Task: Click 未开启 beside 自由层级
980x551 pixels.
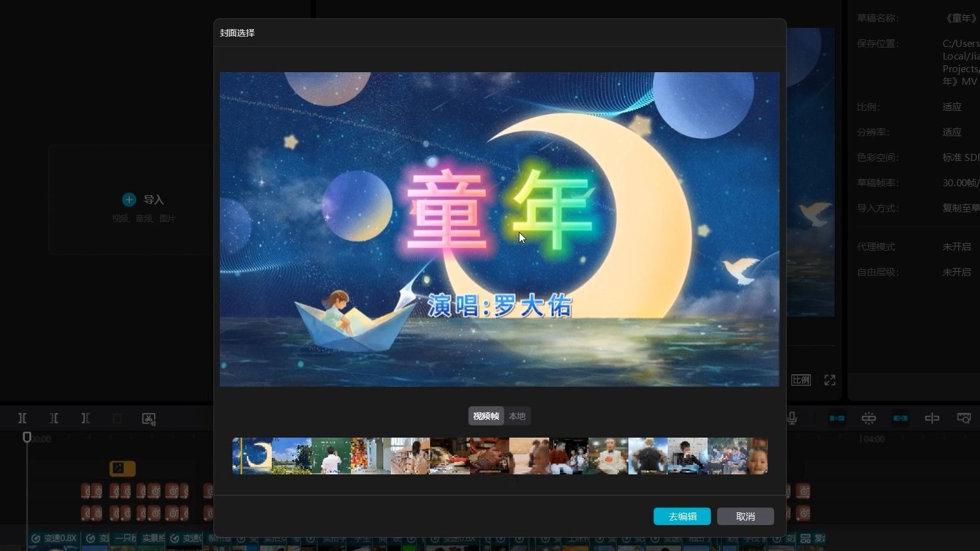Action: (x=957, y=272)
